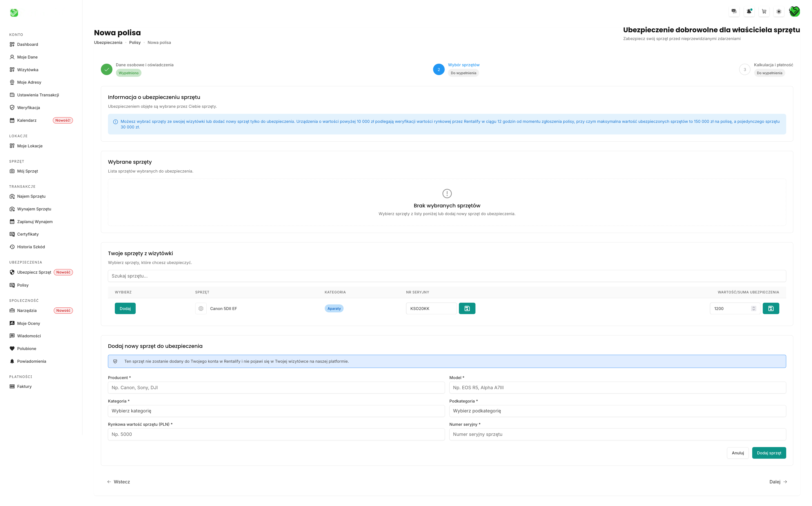Increase value using the 1200 field stepper

[x=754, y=307]
